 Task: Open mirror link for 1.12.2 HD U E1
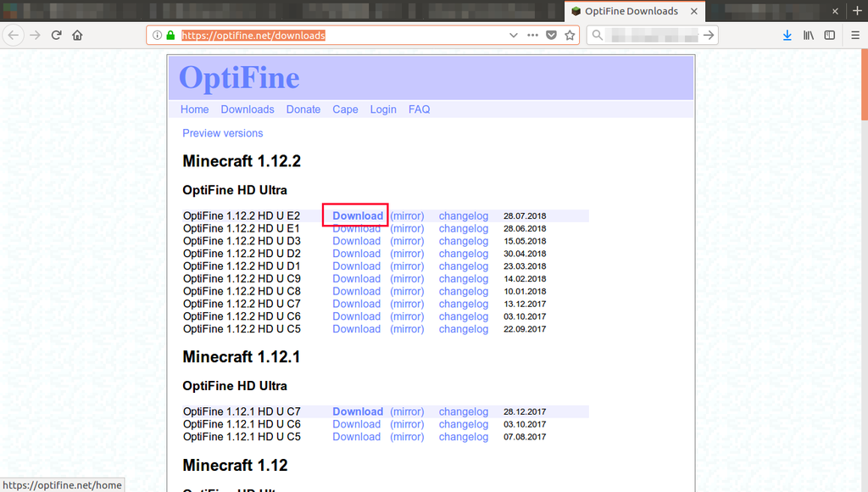click(x=407, y=228)
